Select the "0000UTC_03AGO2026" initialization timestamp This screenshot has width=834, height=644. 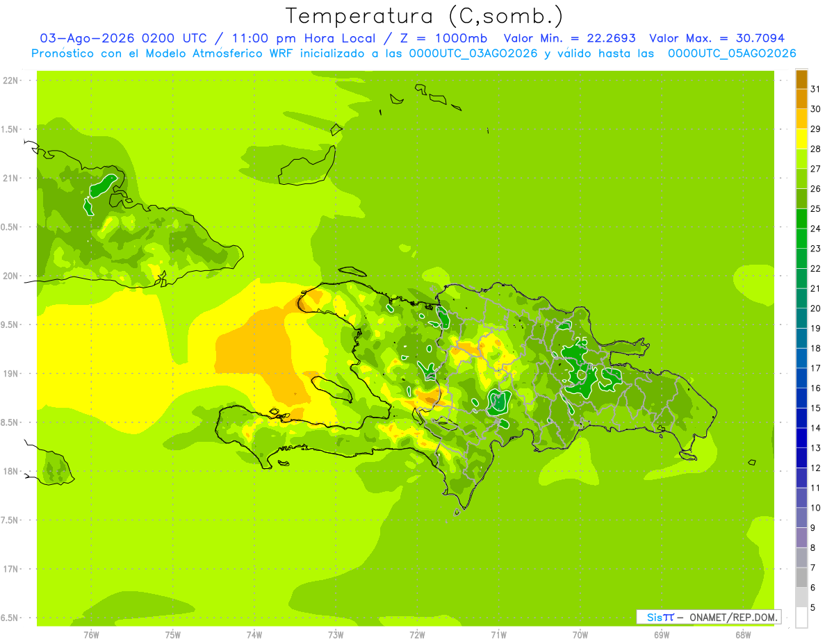pyautogui.click(x=473, y=53)
